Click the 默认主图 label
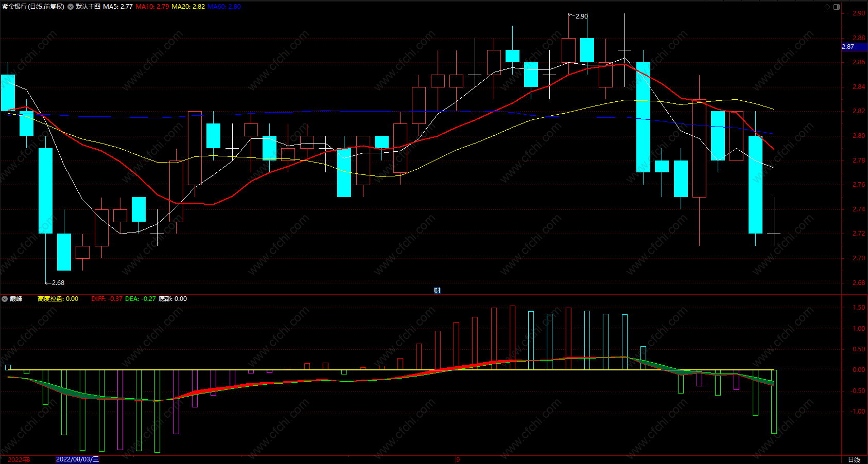This screenshot has height=464, width=868. tap(88, 7)
